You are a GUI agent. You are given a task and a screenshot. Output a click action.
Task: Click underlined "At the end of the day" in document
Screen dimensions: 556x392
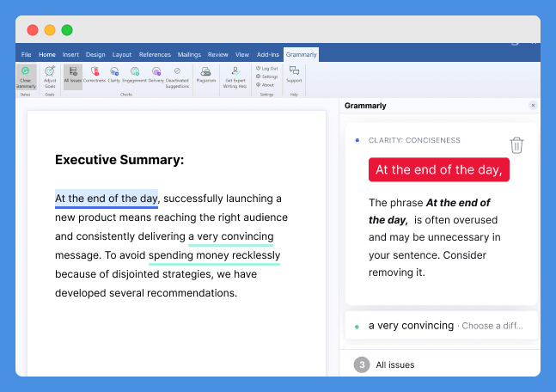point(107,199)
